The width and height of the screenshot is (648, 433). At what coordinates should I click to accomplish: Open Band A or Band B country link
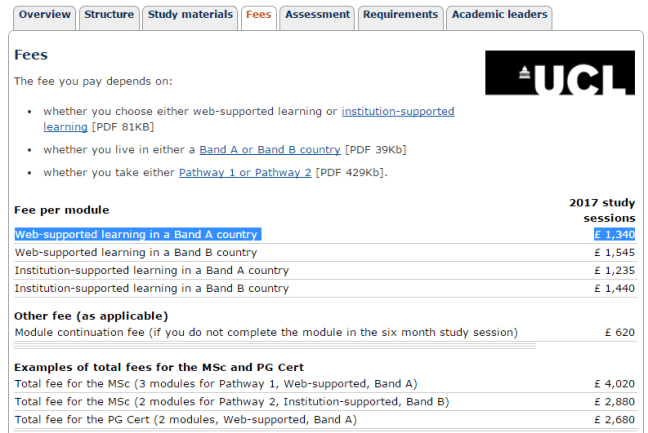[x=269, y=150]
